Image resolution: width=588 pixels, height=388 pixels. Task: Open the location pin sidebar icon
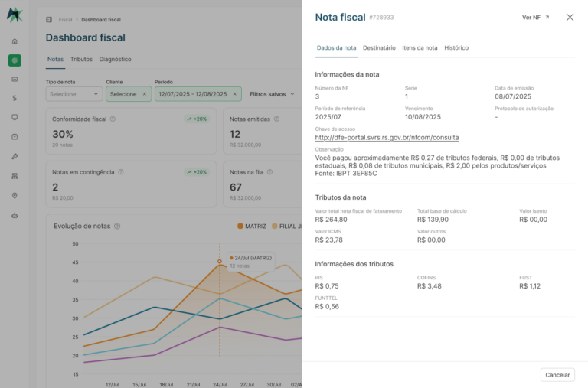(x=15, y=195)
